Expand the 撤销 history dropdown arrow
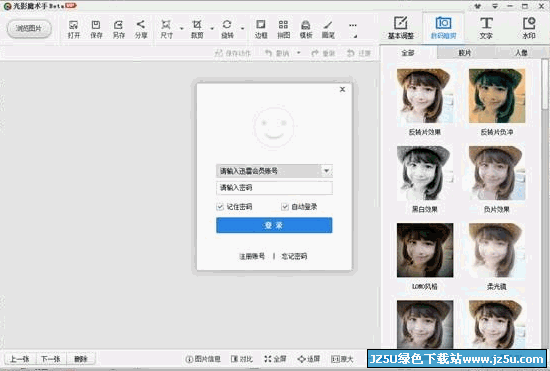The image size is (550, 371). [x=299, y=53]
